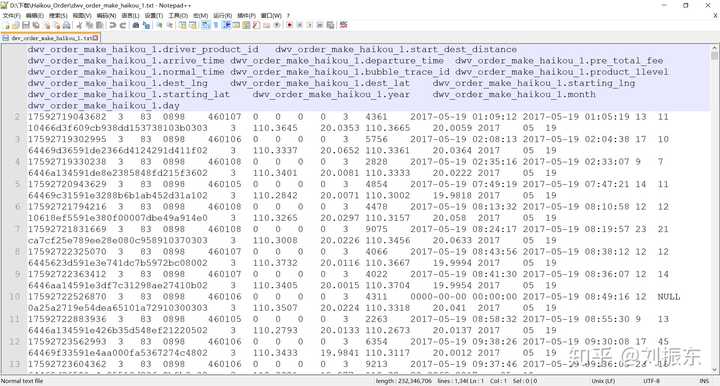Click the Print toolbar icon
Image resolution: width=720 pixels, height=386 pixels.
(67, 25)
